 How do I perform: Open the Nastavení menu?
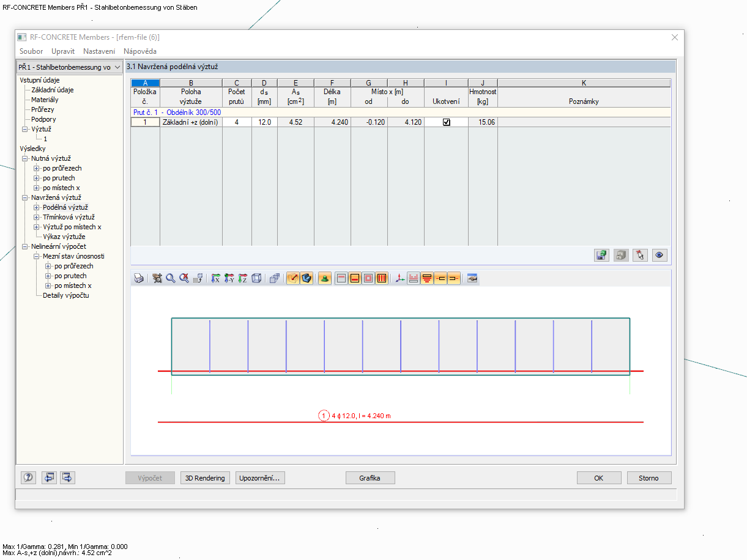click(x=99, y=51)
